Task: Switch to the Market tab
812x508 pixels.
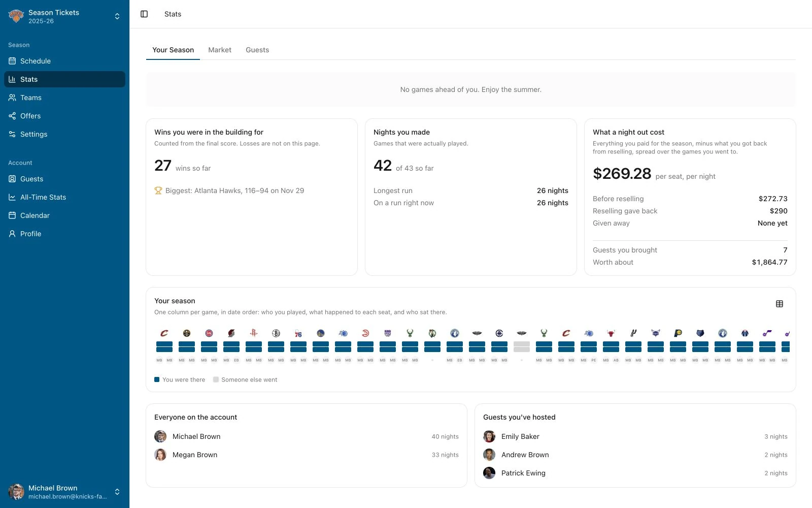Action: tap(220, 50)
